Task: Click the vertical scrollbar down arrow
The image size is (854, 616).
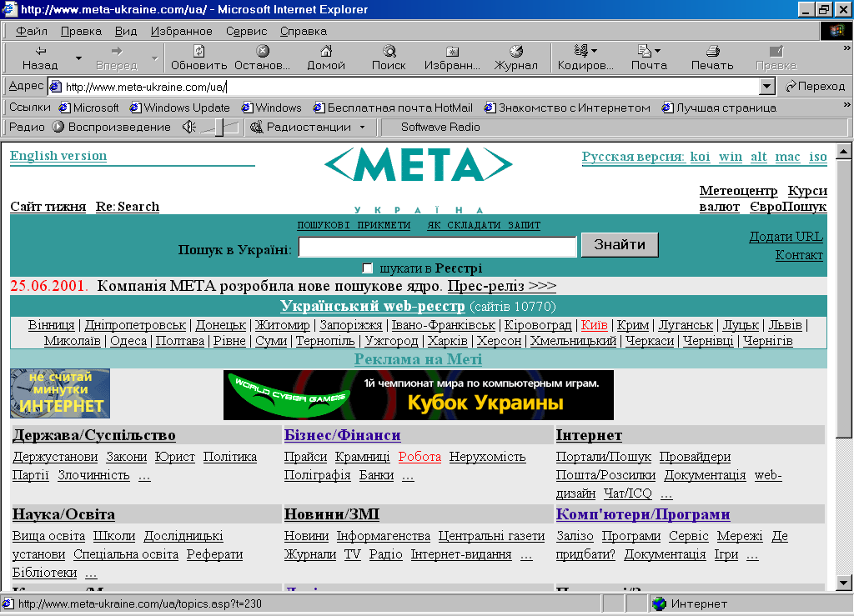Action: [844, 583]
